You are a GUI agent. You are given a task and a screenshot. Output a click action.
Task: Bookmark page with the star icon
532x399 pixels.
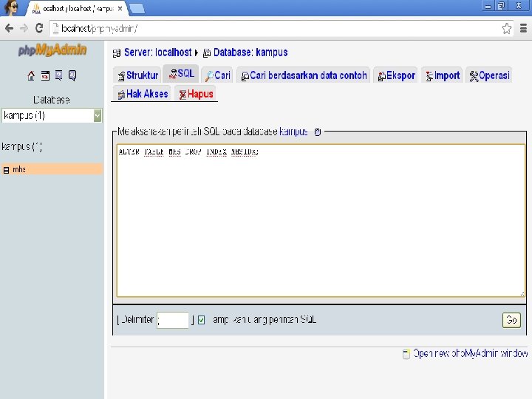pos(507,29)
